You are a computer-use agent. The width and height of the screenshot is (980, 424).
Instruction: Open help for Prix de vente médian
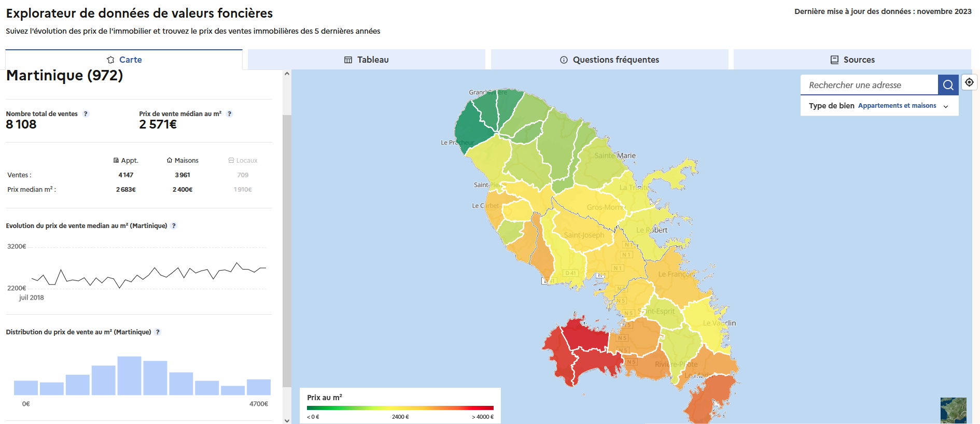[x=230, y=114]
